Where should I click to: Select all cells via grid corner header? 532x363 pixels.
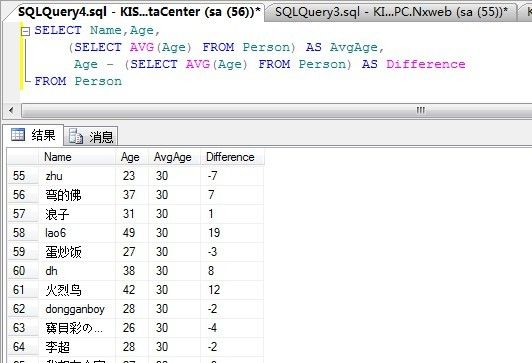tap(23, 157)
